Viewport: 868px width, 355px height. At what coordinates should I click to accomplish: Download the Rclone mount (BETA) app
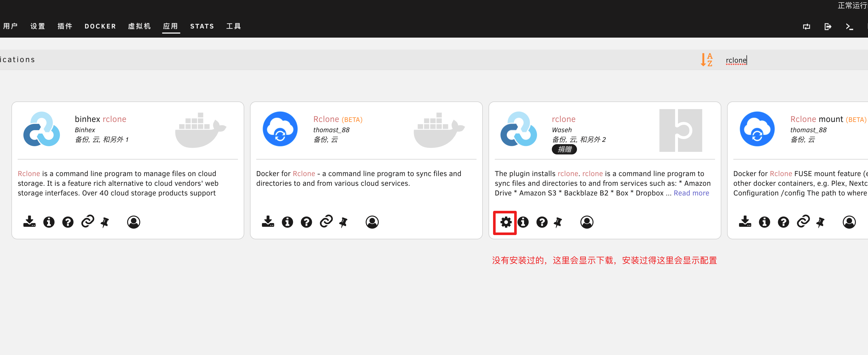coord(745,222)
